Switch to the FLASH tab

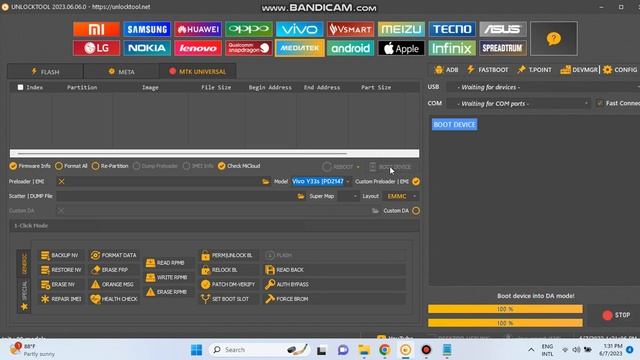(45, 71)
